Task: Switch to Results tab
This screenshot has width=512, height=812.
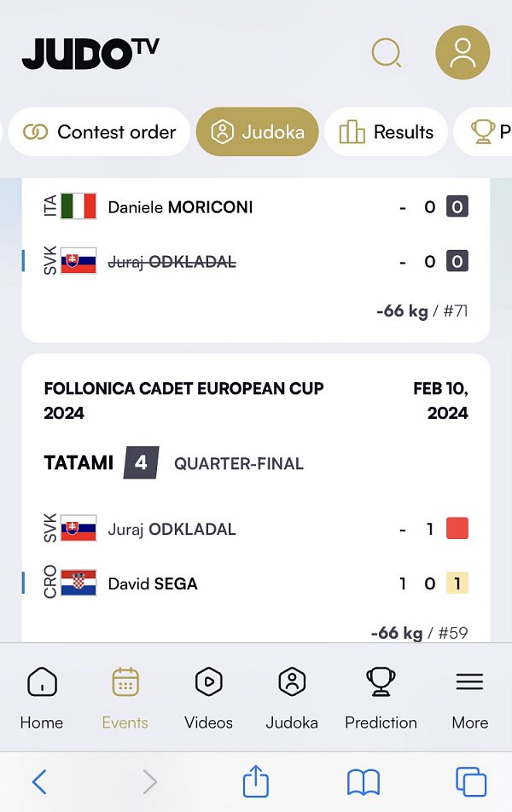Action: click(386, 132)
